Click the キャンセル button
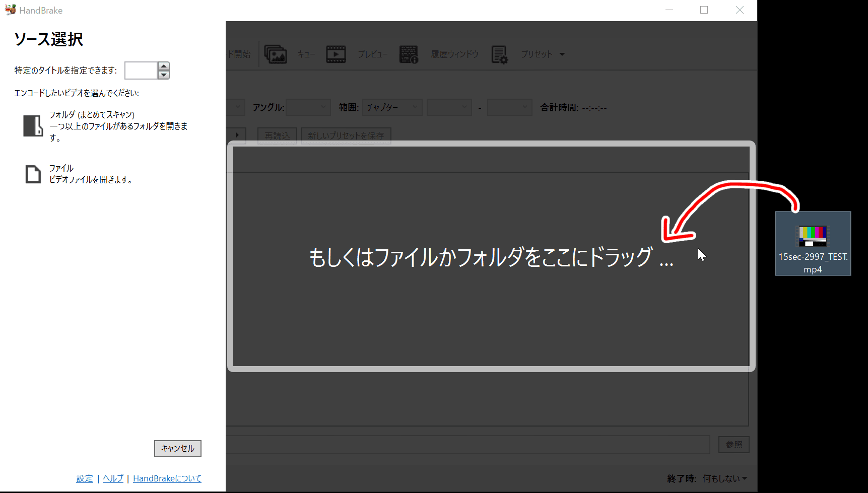868x493 pixels. [177, 448]
